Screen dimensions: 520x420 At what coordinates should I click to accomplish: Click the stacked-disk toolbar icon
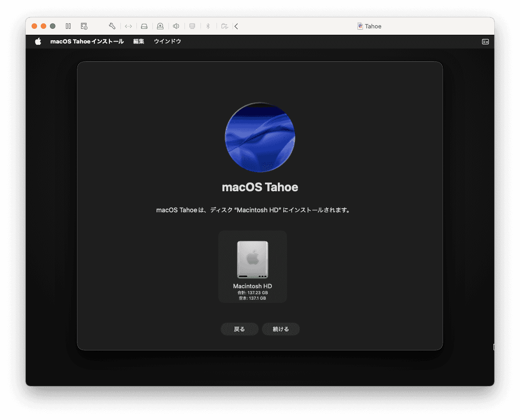pyautogui.click(x=192, y=26)
